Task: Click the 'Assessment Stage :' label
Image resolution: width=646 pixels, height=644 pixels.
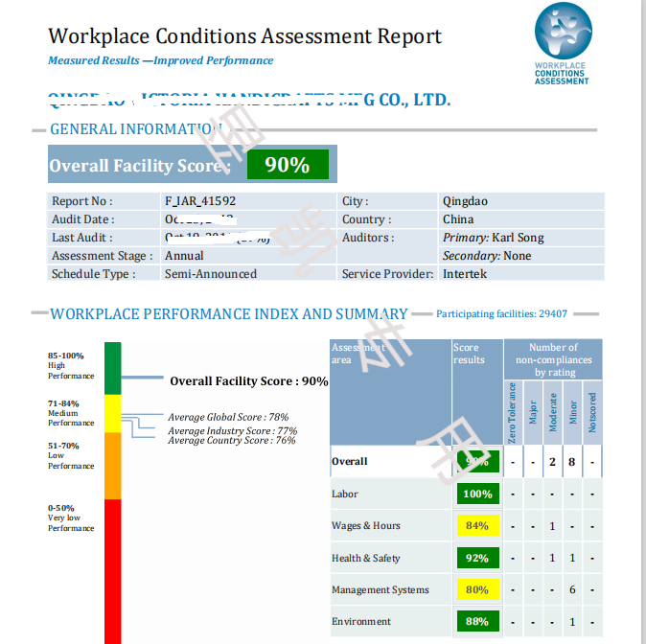Action: coord(103,256)
